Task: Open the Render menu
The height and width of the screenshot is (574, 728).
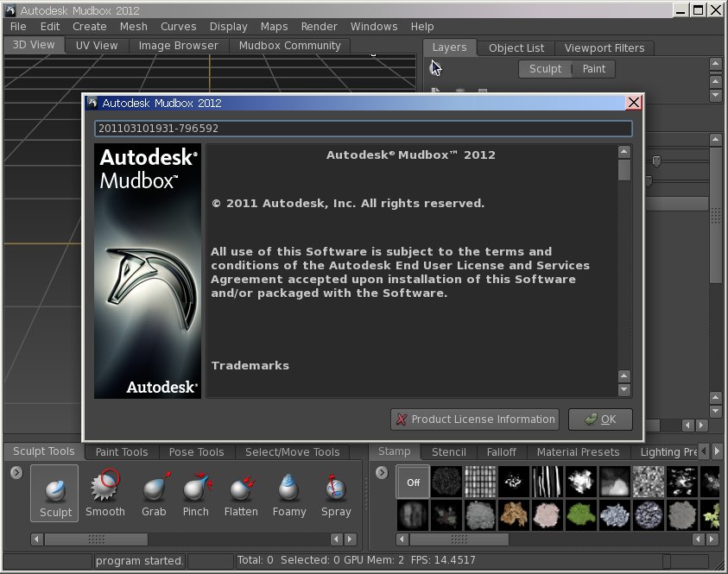Action: [319, 27]
